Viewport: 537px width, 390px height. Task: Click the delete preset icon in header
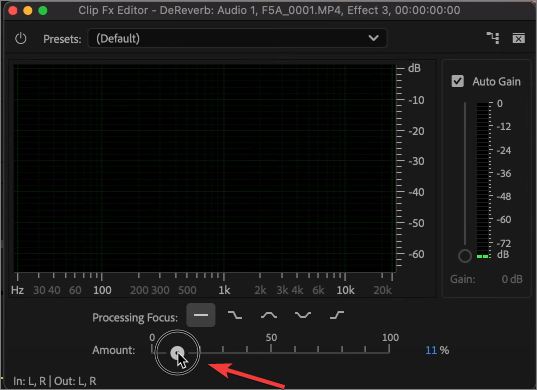tap(519, 38)
